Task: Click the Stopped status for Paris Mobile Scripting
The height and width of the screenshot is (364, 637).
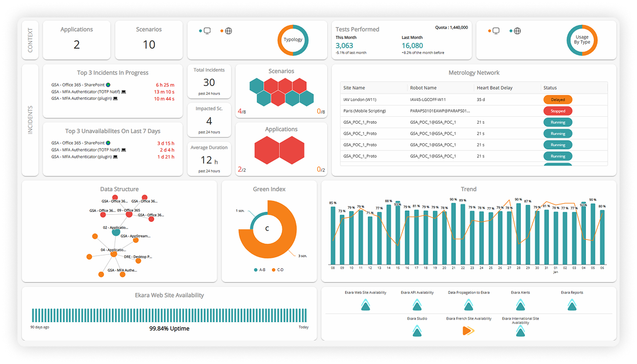Action: coord(557,110)
